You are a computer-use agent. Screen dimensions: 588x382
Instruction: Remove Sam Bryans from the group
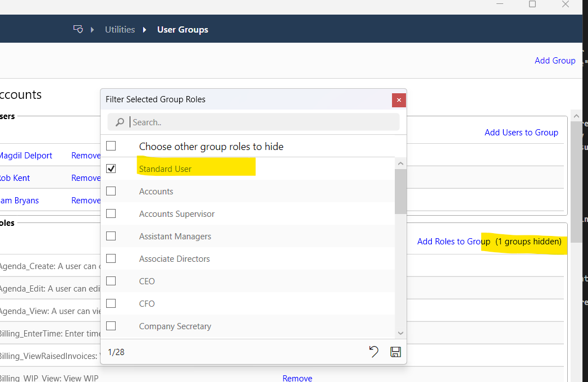86,201
